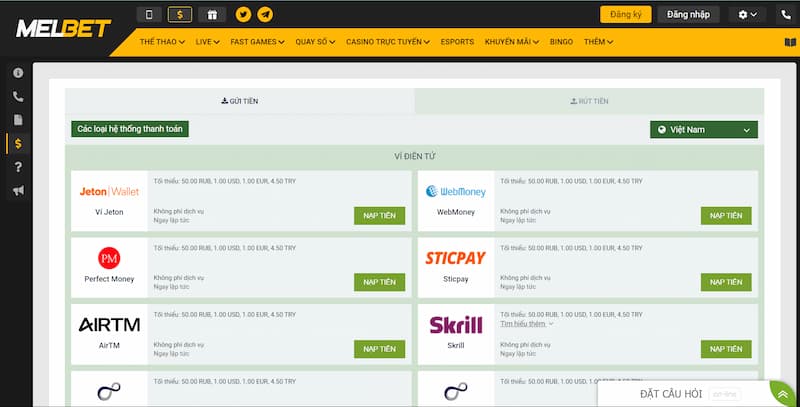Click the Đăng ký button
The height and width of the screenshot is (407, 800).
[x=625, y=14]
